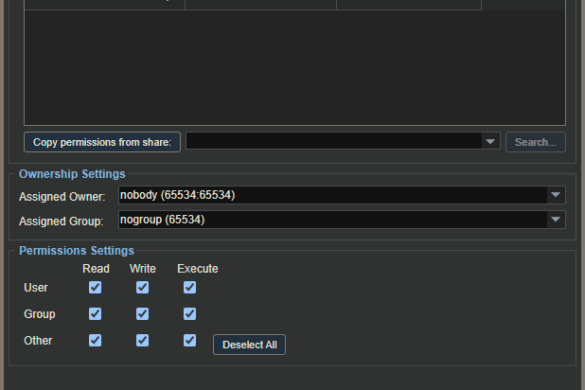Screen dimensions: 585x390
Task: Toggle Group Execute permission checkbox
Action: [x=190, y=314]
